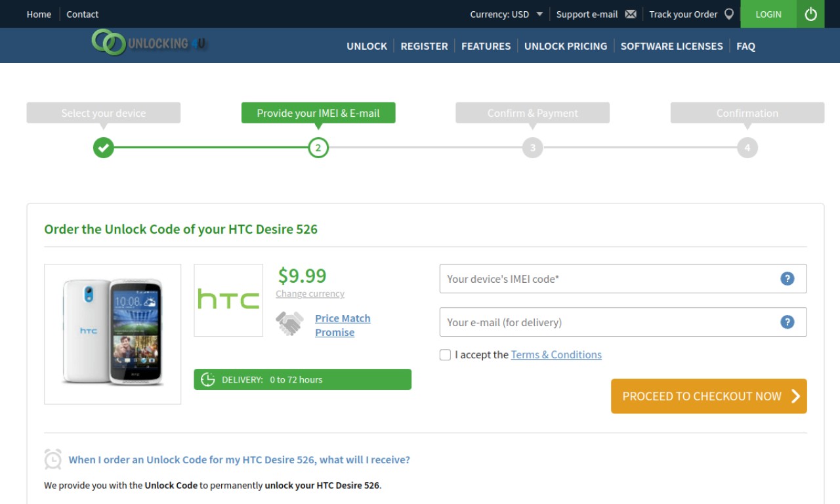This screenshot has width=840, height=504.
Task: Click the Support e-mail link
Action: (x=587, y=14)
